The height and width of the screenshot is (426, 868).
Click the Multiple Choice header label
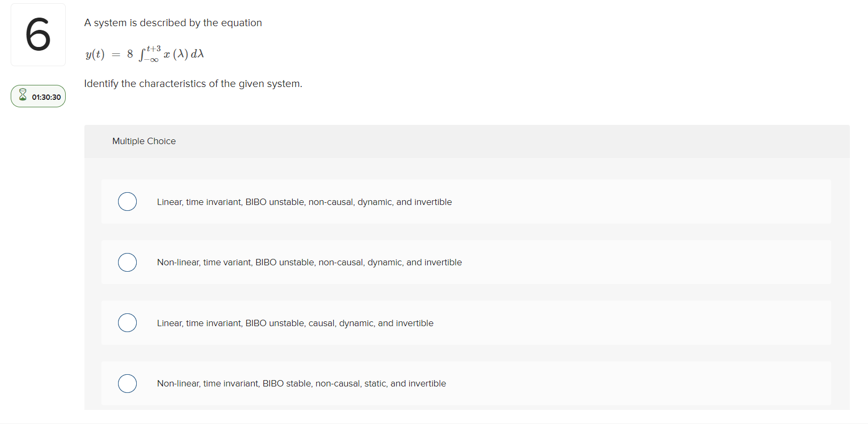point(144,141)
